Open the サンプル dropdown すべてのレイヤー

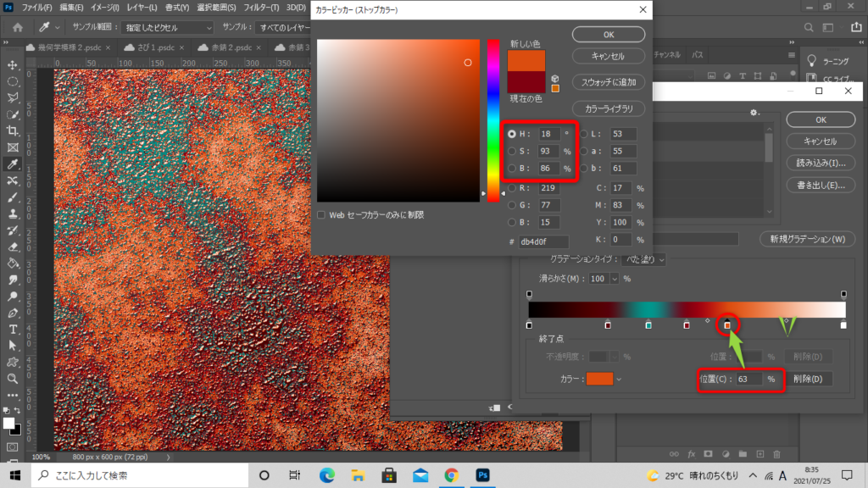point(283,27)
